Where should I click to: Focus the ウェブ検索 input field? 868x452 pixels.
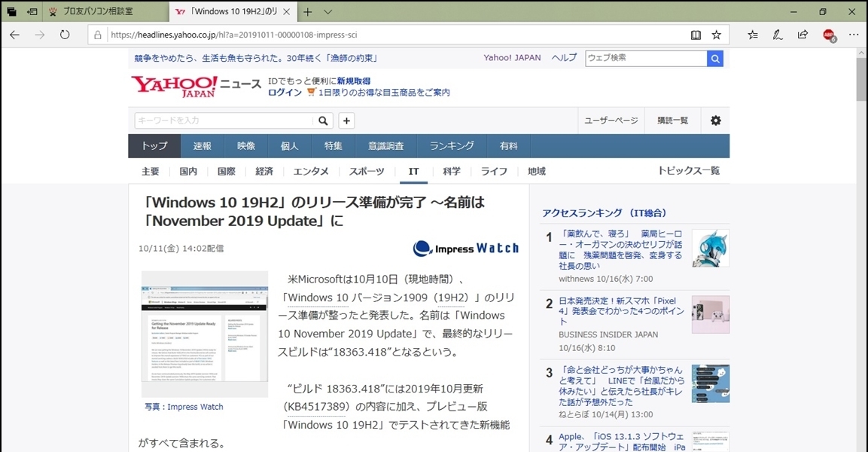[646, 58]
